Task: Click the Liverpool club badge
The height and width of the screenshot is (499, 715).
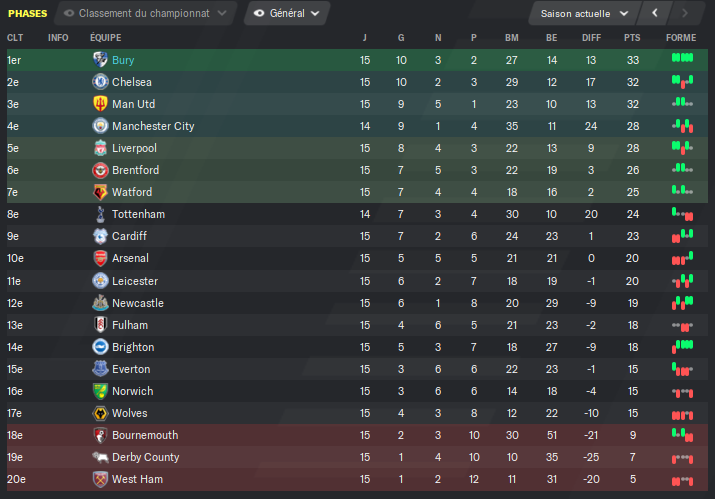Action: (100, 148)
